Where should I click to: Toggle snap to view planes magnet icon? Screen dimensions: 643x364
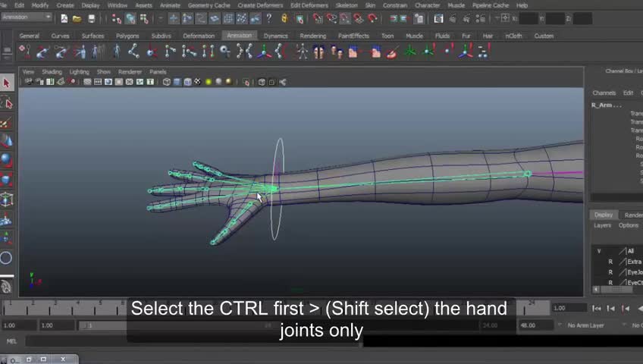click(x=359, y=18)
